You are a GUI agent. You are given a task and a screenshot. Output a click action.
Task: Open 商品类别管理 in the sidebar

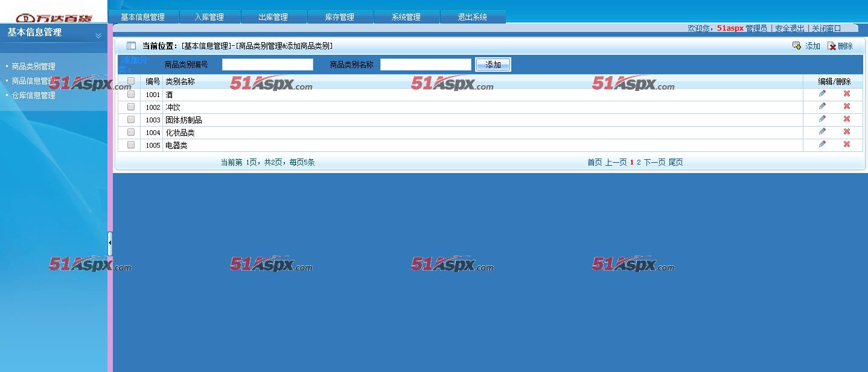click(x=34, y=66)
